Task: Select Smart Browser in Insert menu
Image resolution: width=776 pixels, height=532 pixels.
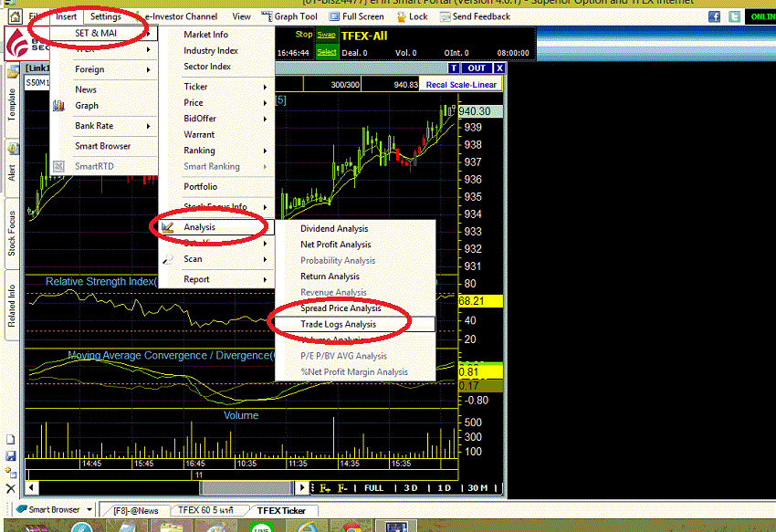Action: 104,146
